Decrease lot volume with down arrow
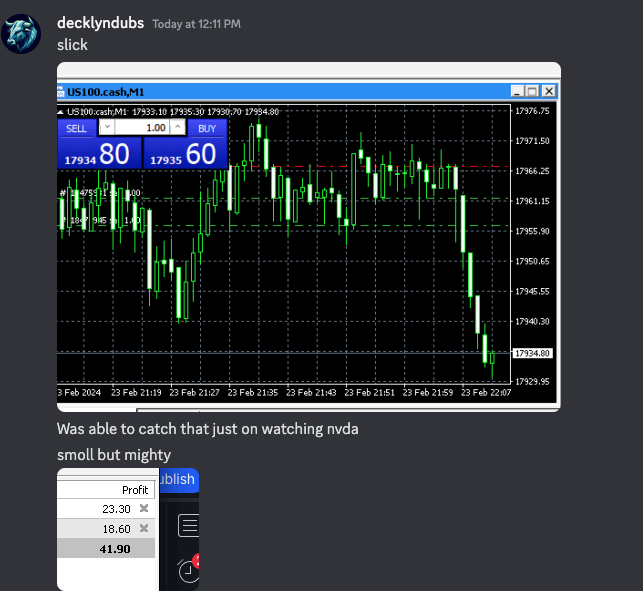Viewport: 643px width, 591px height. tap(107, 128)
